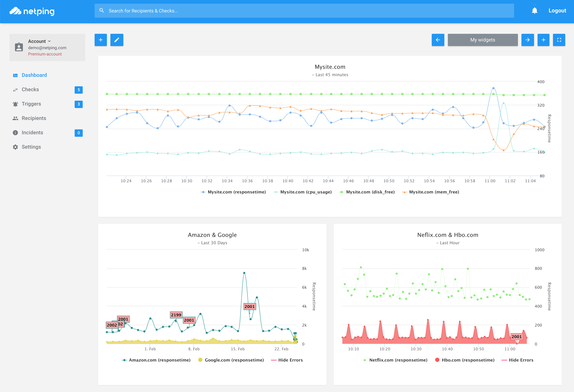Expand the Account dropdown
This screenshot has height=392, width=574.
click(x=40, y=41)
